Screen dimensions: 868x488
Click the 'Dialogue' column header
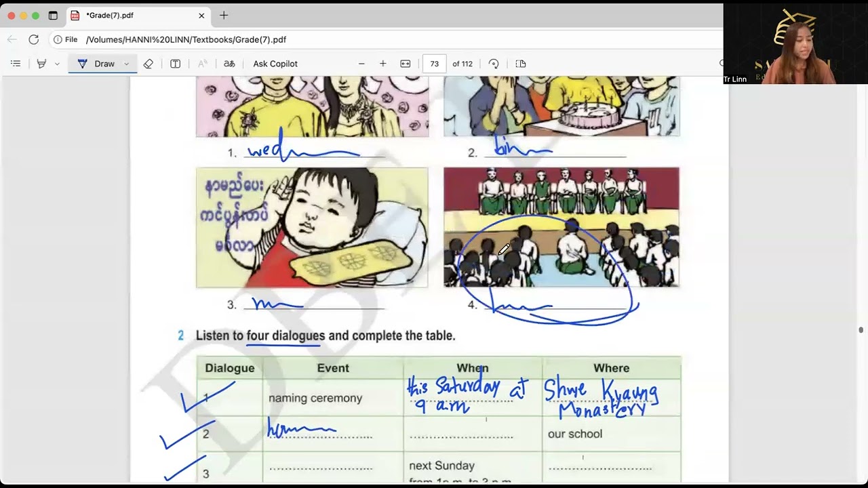(x=230, y=368)
